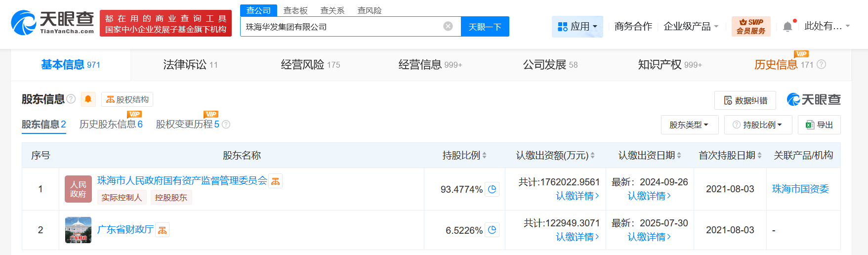Click the 6.5226% shareholding value
The width and height of the screenshot is (868, 255).
click(x=464, y=230)
